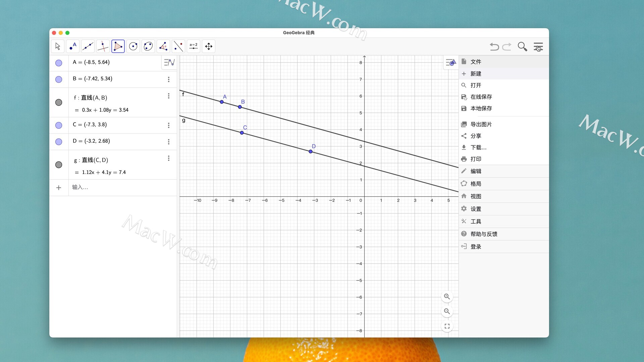Expand the 工具 menu section
Screen dimensions: 644x362
click(x=504, y=222)
